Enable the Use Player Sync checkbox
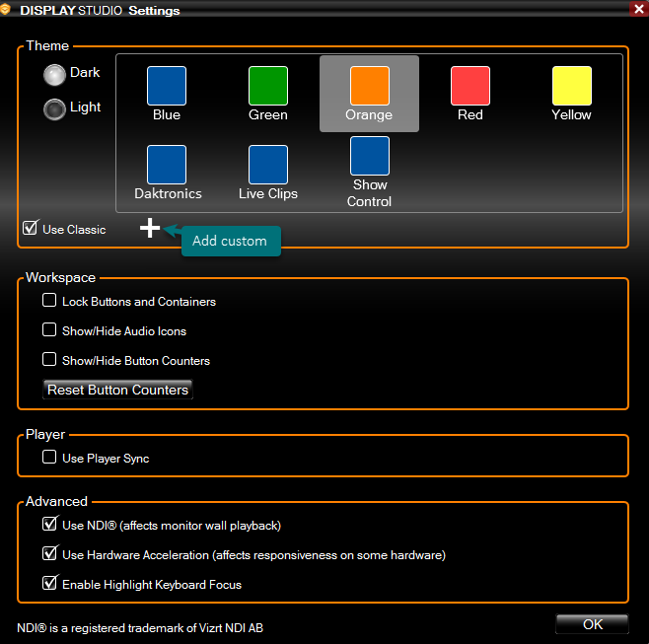The image size is (649, 644). (49, 458)
